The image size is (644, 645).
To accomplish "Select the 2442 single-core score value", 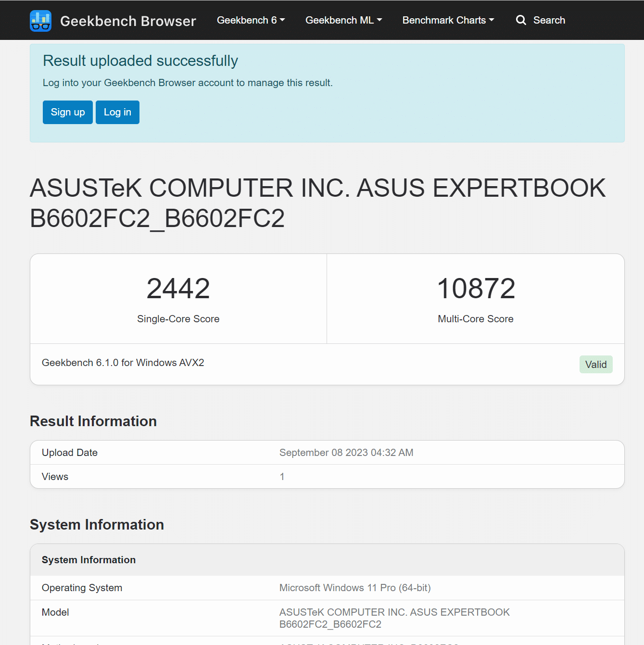I will pos(178,289).
